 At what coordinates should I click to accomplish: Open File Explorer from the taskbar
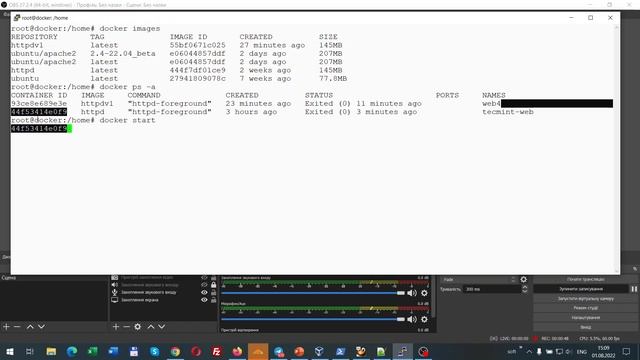51,351
